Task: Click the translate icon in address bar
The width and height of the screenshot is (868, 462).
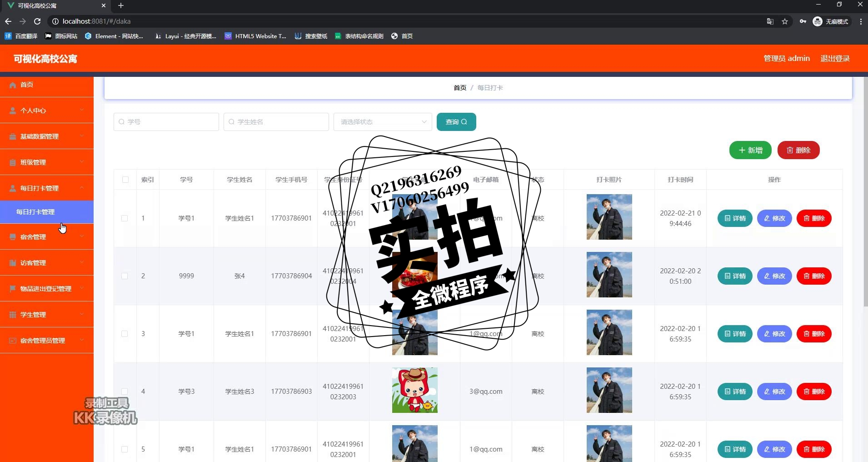Action: pyautogui.click(x=770, y=21)
